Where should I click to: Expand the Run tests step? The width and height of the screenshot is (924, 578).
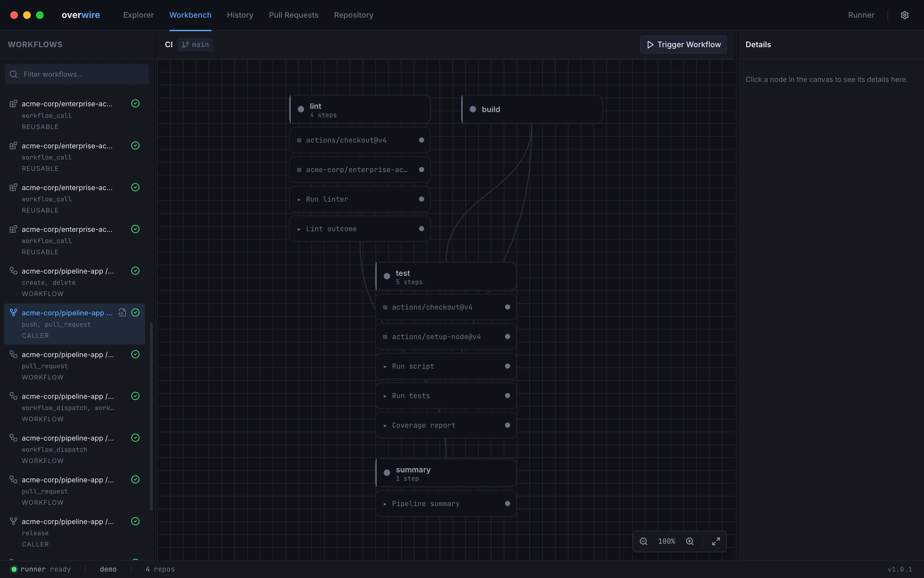click(x=385, y=396)
